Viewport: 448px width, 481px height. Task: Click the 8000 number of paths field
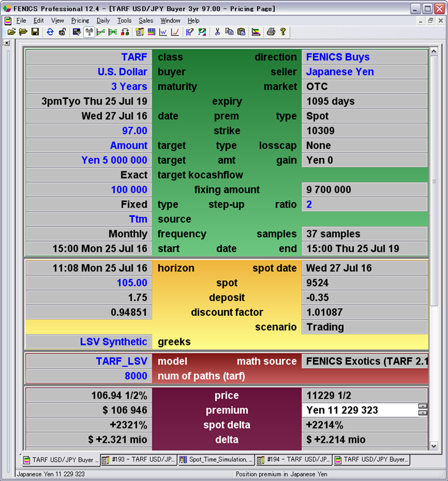coord(89,376)
